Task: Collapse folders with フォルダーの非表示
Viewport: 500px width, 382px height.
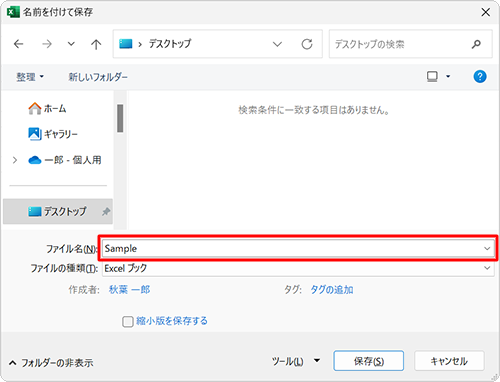Action: tap(51, 363)
